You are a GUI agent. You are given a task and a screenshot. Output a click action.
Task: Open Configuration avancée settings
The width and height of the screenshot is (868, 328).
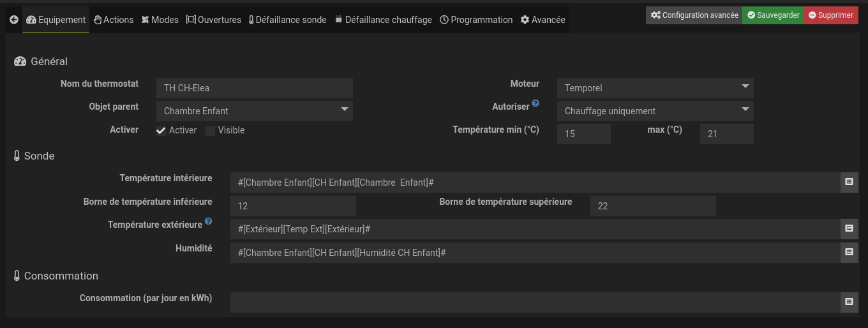pos(694,15)
